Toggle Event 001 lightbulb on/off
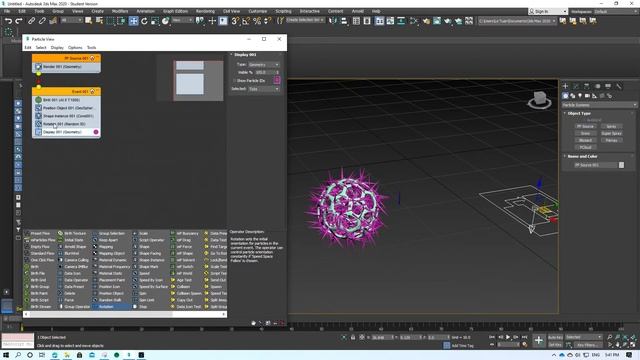 (x=92, y=91)
